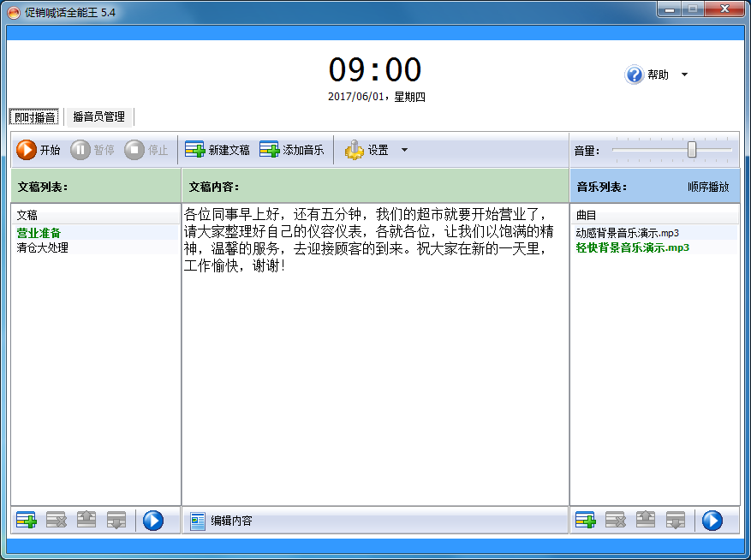Click the 暂停 pause control

pyautogui.click(x=94, y=150)
